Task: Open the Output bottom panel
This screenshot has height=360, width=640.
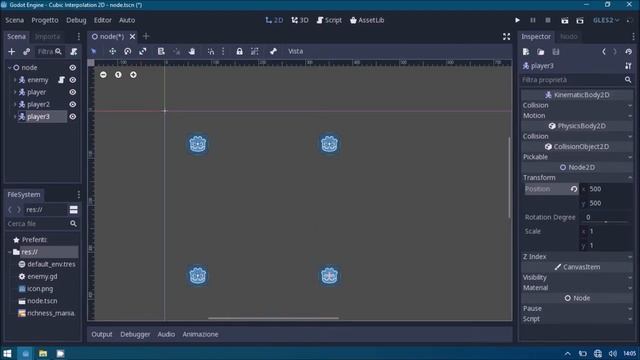Action: tap(102, 334)
